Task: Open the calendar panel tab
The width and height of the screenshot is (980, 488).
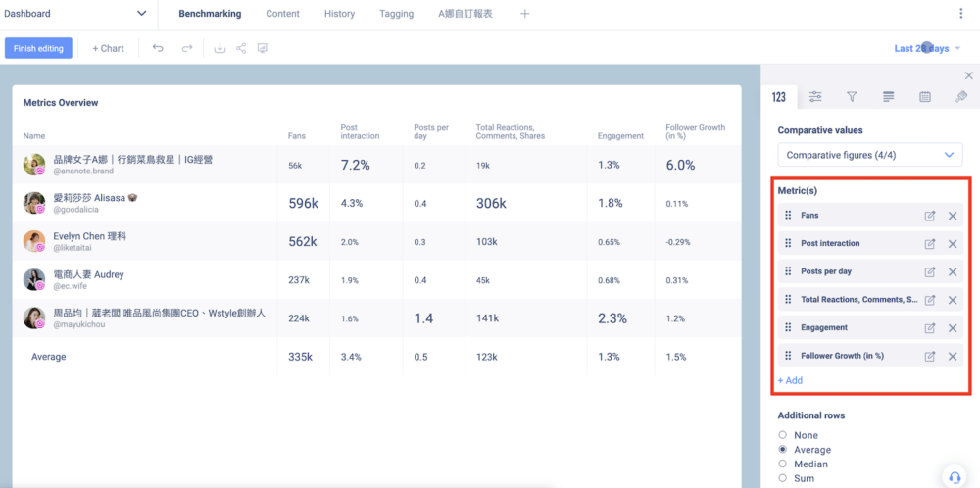Action: 925,96
